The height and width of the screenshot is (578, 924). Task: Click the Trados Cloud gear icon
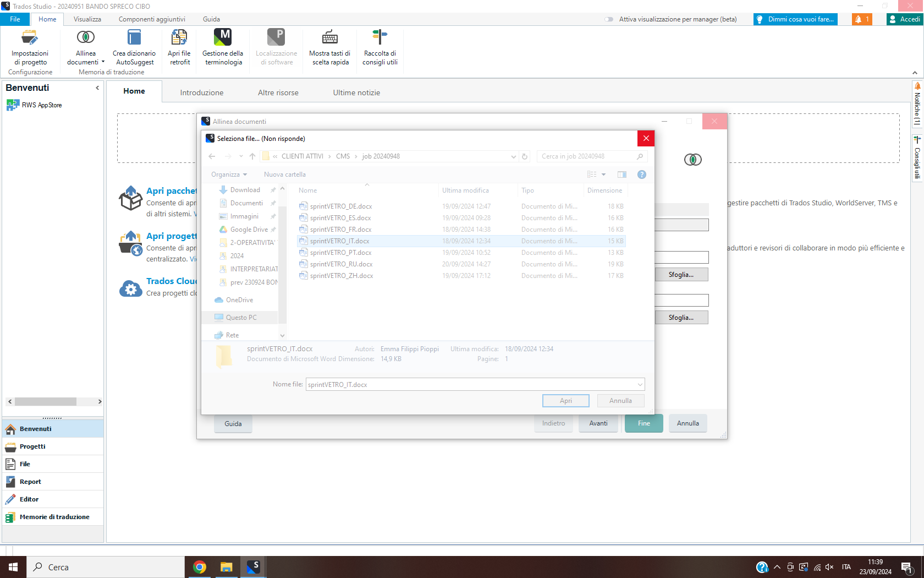coord(131,288)
